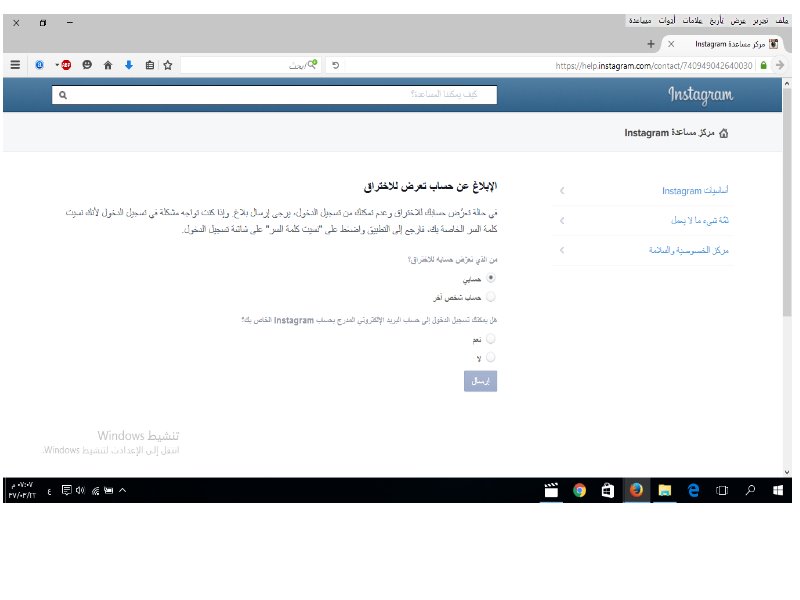This screenshot has height=600, width=800.
Task: Open the Windows Start menu
Action: [x=778, y=490]
